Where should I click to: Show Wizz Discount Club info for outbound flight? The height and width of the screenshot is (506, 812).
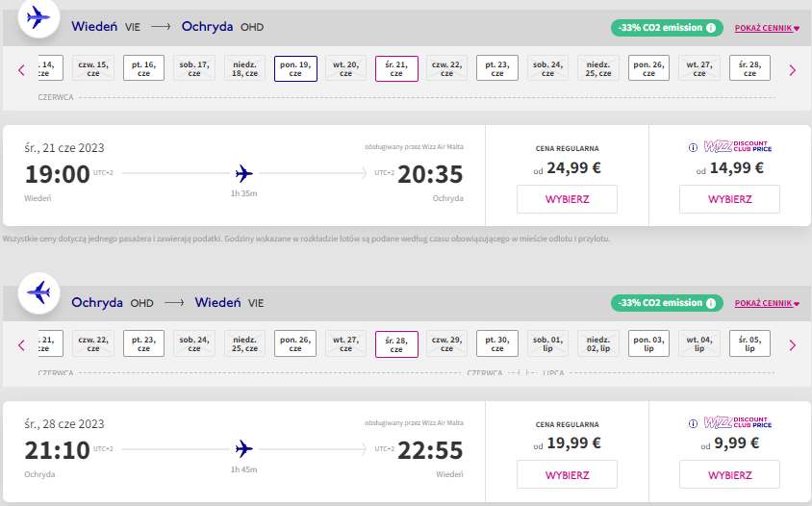[x=693, y=147]
